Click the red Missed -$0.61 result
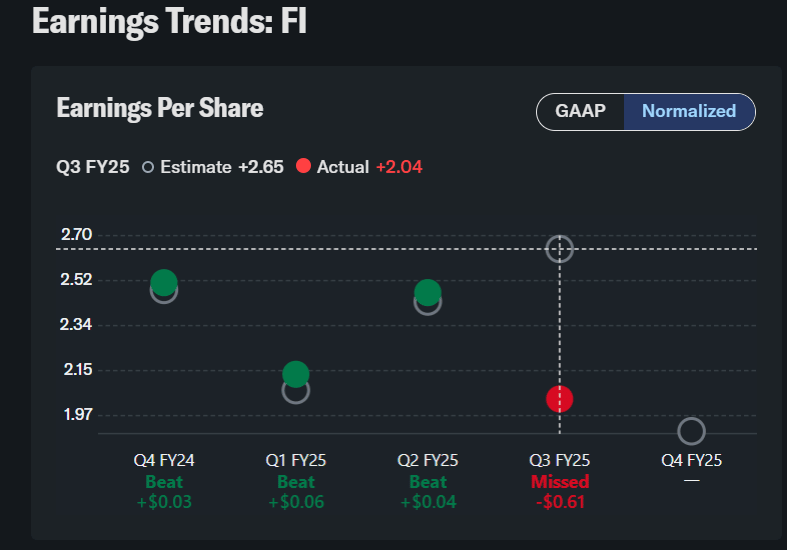The height and width of the screenshot is (550, 787). click(560, 491)
